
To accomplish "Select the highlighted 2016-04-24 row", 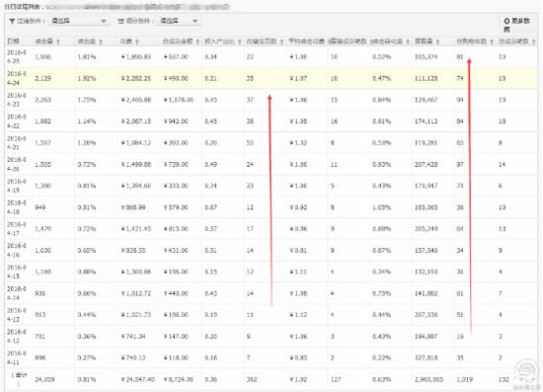I will (x=271, y=78).
